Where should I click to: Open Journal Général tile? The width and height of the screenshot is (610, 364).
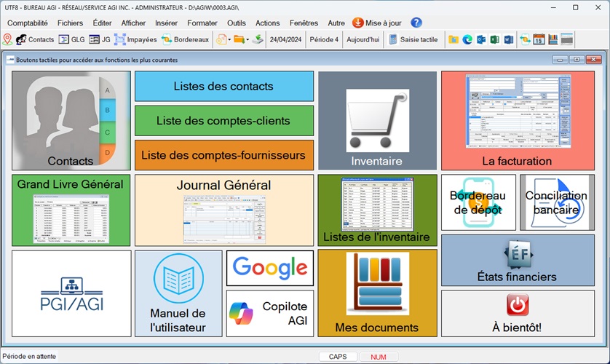(224, 210)
